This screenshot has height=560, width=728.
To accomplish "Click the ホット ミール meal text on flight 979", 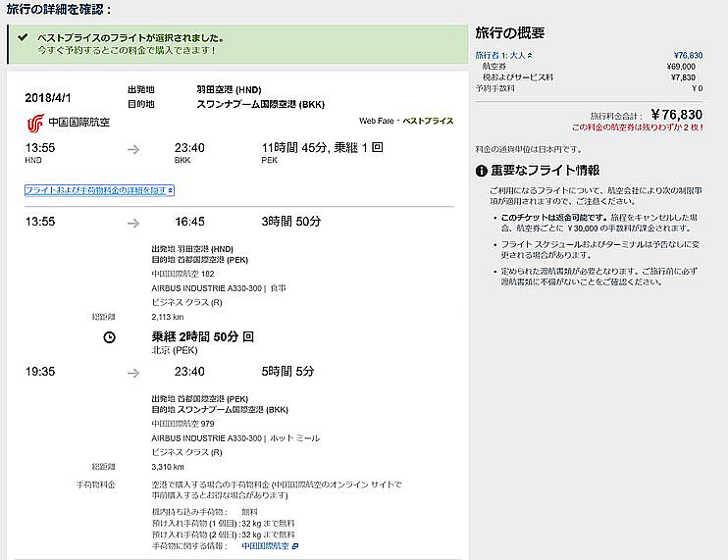I will click(294, 438).
